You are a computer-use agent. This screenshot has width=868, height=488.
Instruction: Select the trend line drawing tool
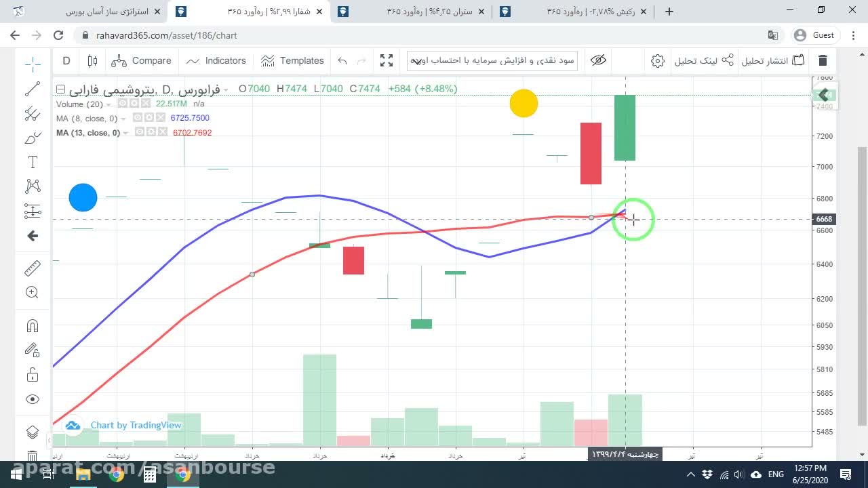point(33,89)
